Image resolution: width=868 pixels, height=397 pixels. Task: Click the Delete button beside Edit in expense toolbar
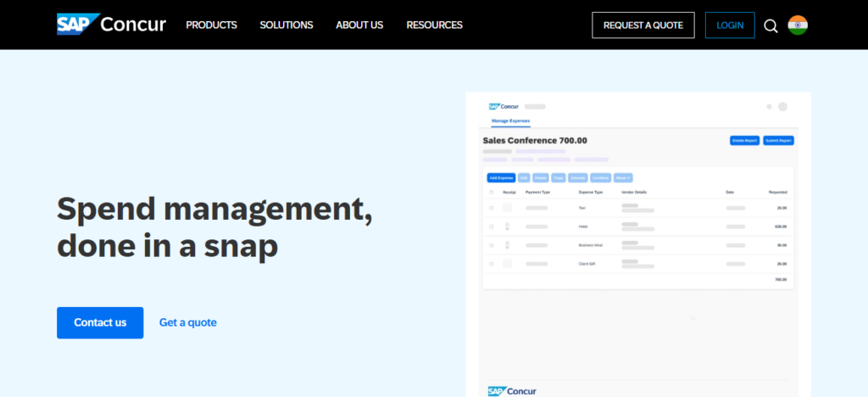(x=540, y=178)
